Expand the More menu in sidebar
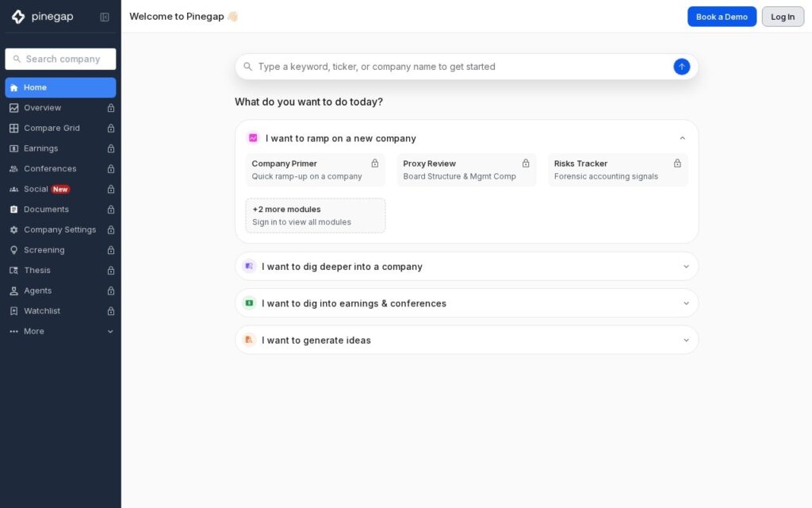Image resolution: width=812 pixels, height=508 pixels. point(110,331)
